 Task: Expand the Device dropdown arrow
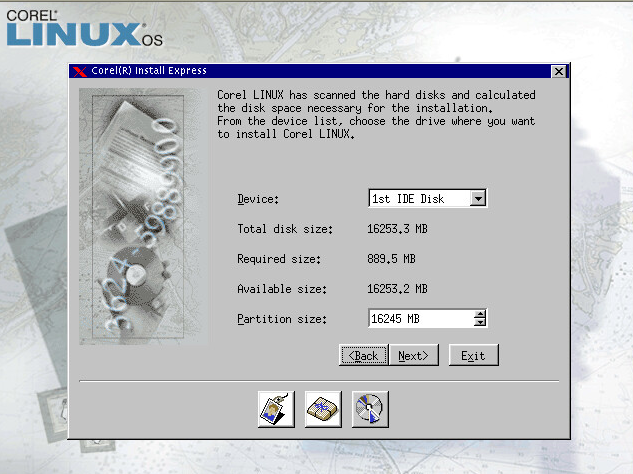pos(478,198)
